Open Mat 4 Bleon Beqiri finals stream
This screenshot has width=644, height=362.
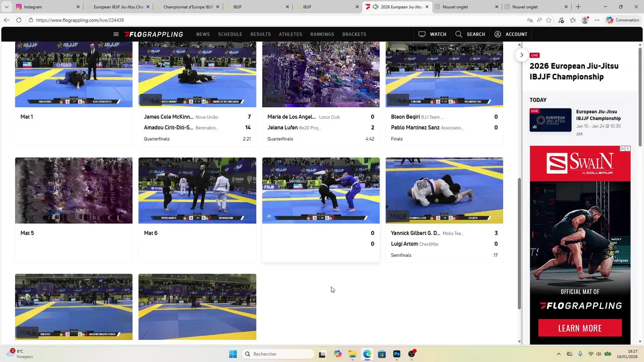(x=444, y=74)
